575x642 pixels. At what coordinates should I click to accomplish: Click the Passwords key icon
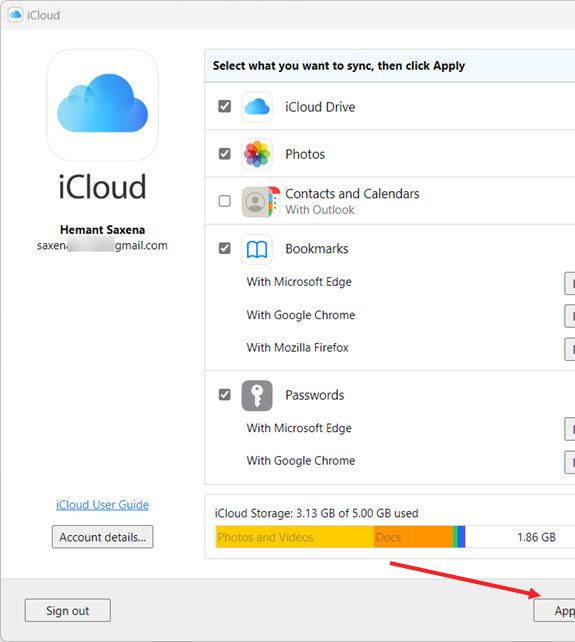tap(257, 395)
